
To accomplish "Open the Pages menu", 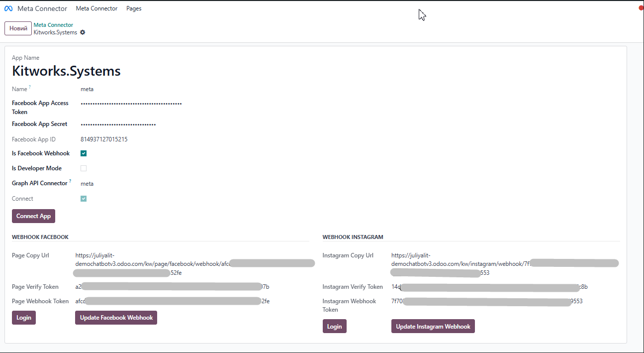I will click(x=134, y=8).
